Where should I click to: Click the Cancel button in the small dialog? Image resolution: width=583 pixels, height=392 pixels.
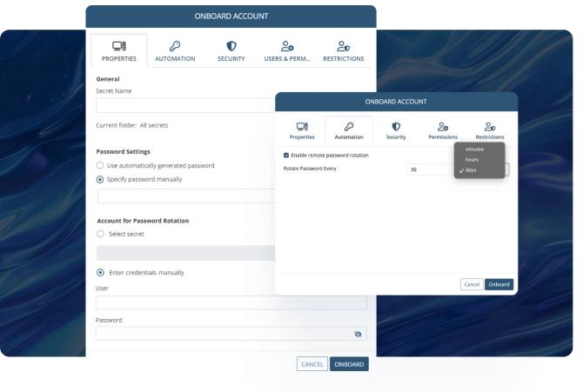[472, 284]
